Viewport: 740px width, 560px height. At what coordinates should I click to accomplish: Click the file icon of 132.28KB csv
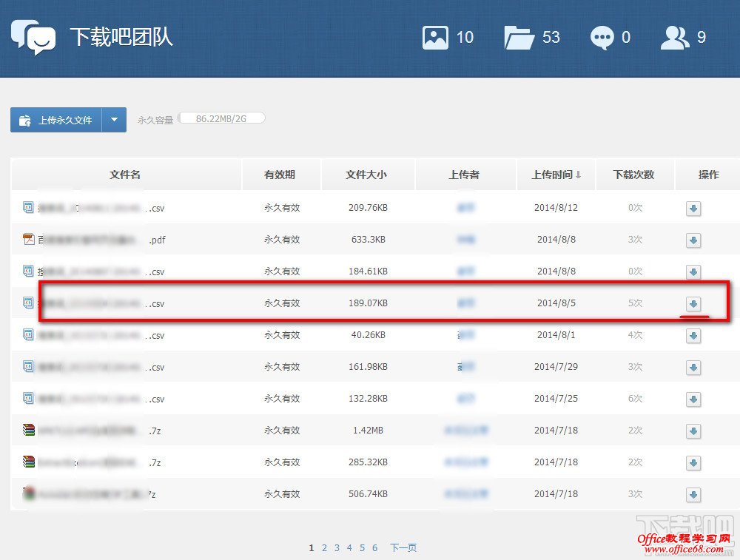pos(28,398)
